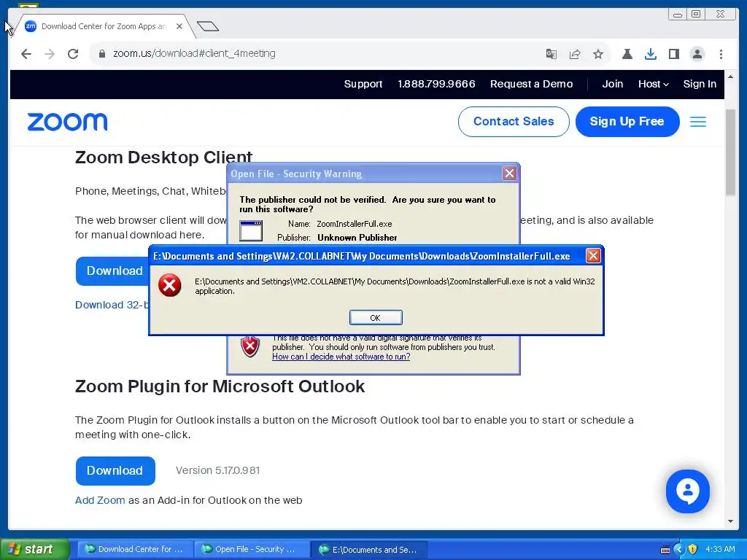Open the Add Zoom link
Image resolution: width=747 pixels, height=560 pixels.
click(x=100, y=500)
